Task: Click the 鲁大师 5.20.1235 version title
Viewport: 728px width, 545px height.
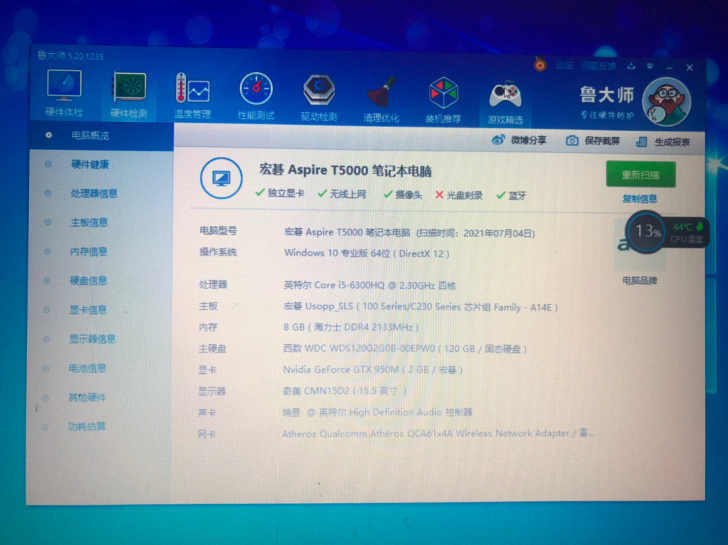Action: pyautogui.click(x=71, y=56)
